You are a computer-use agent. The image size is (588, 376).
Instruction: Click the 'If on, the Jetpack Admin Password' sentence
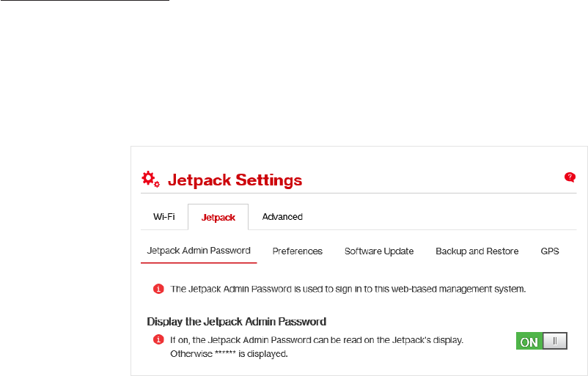[317, 340]
